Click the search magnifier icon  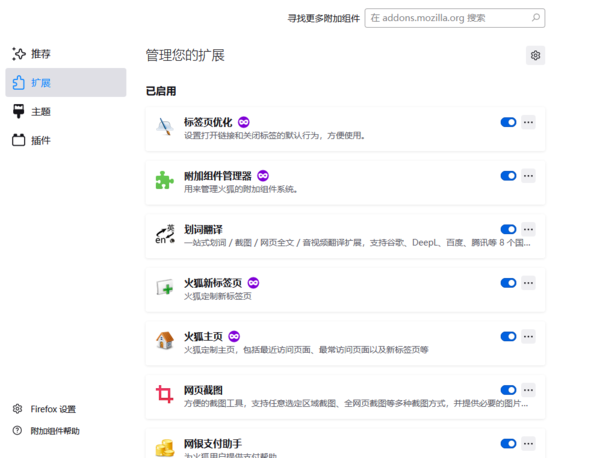[x=536, y=17]
